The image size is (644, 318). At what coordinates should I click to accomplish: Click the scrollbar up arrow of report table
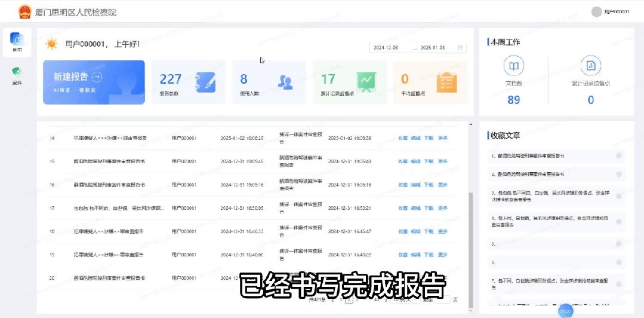tap(471, 124)
